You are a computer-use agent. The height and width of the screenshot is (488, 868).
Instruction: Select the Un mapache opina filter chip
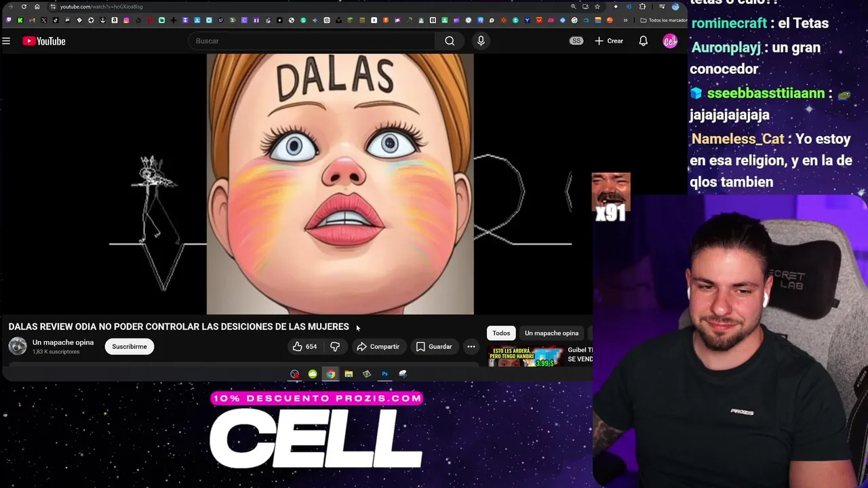[551, 333]
